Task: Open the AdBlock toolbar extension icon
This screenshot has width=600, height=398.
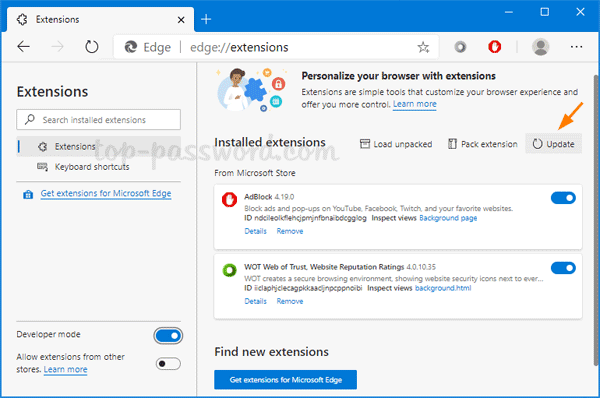Action: point(494,47)
